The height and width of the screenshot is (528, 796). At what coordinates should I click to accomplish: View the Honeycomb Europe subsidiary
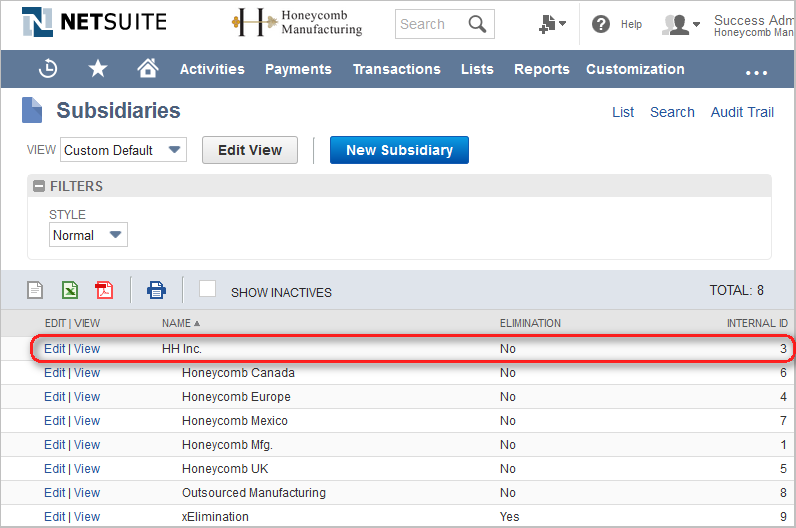click(x=87, y=397)
